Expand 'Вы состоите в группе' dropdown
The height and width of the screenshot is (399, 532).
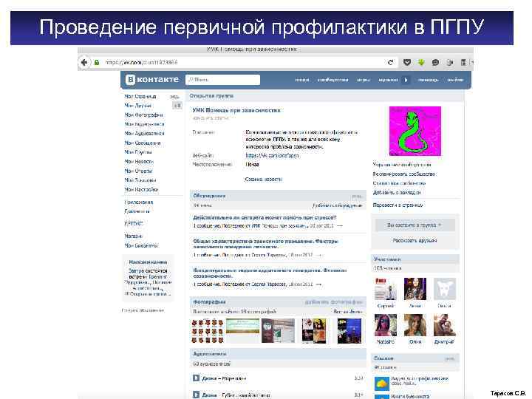tap(415, 225)
